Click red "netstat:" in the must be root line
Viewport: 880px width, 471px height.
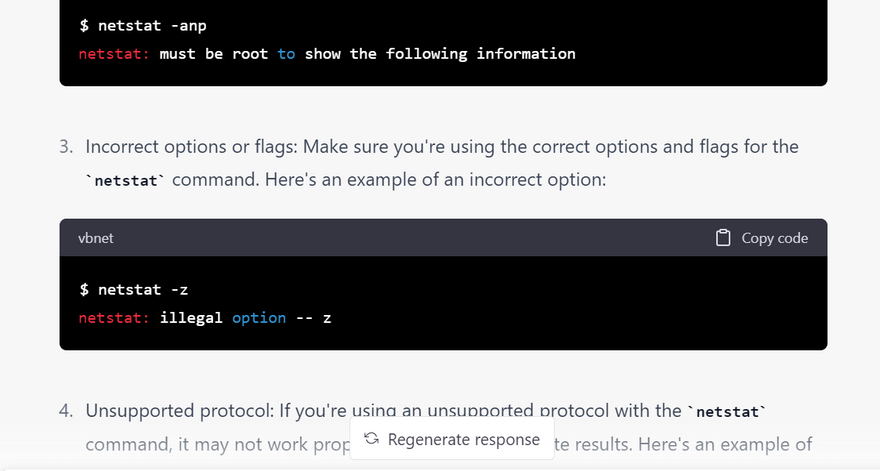(115, 53)
